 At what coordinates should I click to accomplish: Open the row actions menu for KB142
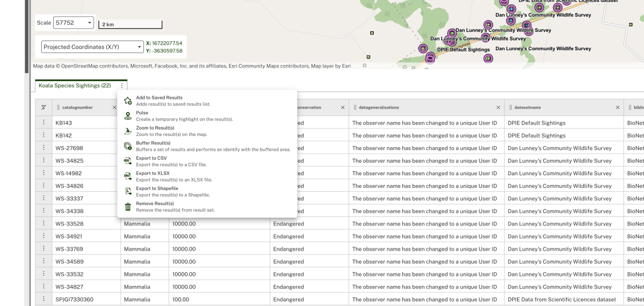pyautogui.click(x=43, y=135)
